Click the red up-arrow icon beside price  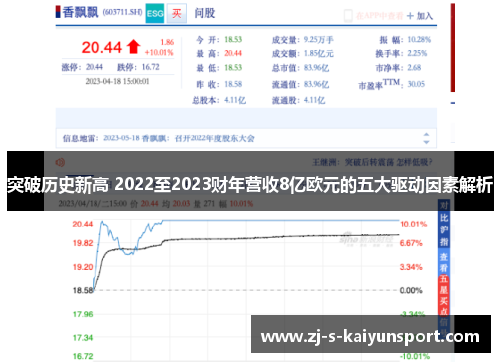click(134, 46)
